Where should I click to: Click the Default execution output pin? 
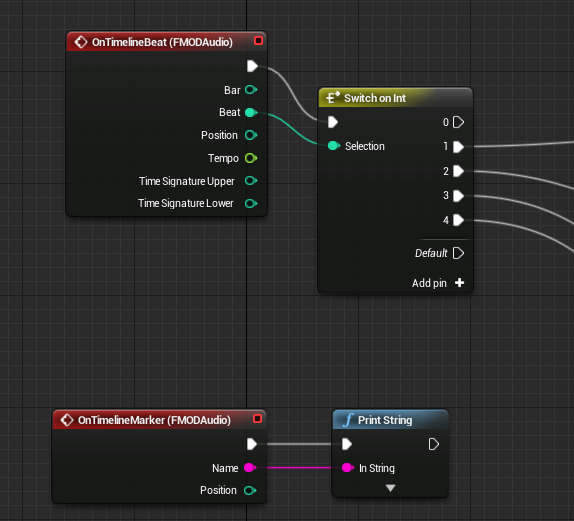(458, 253)
